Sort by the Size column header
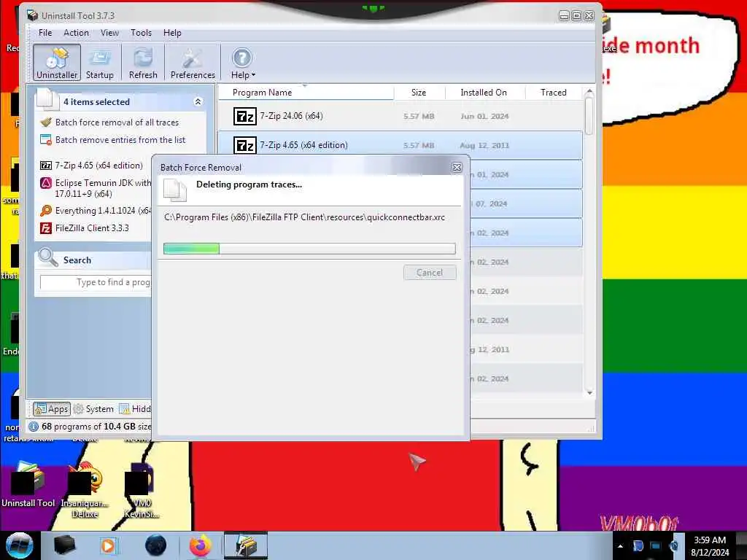Image resolution: width=747 pixels, height=560 pixels. point(419,93)
